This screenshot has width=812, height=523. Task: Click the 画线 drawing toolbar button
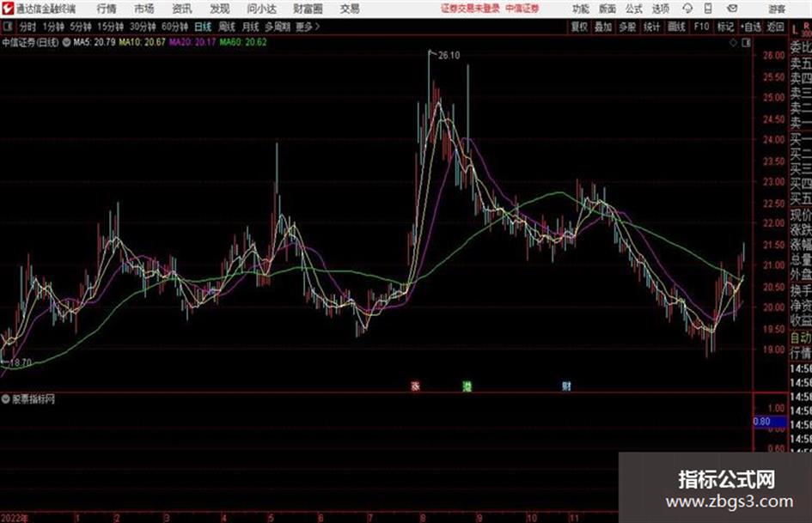click(x=676, y=27)
